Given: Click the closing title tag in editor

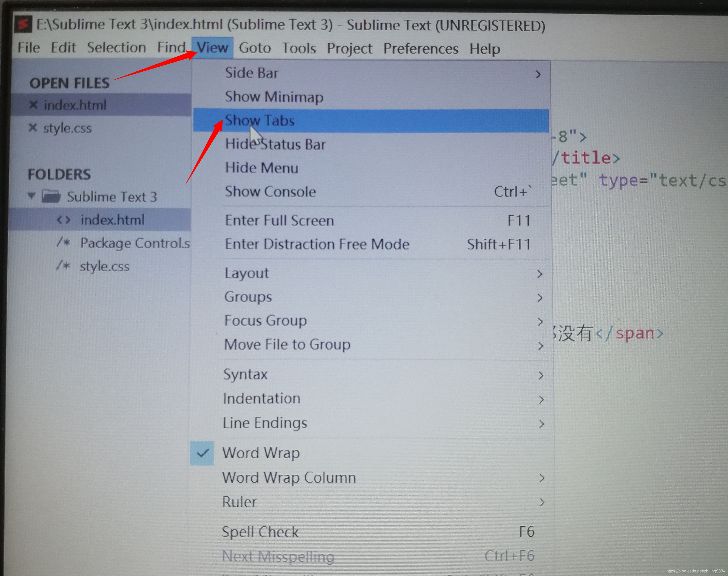Looking at the screenshot, I should [586, 158].
